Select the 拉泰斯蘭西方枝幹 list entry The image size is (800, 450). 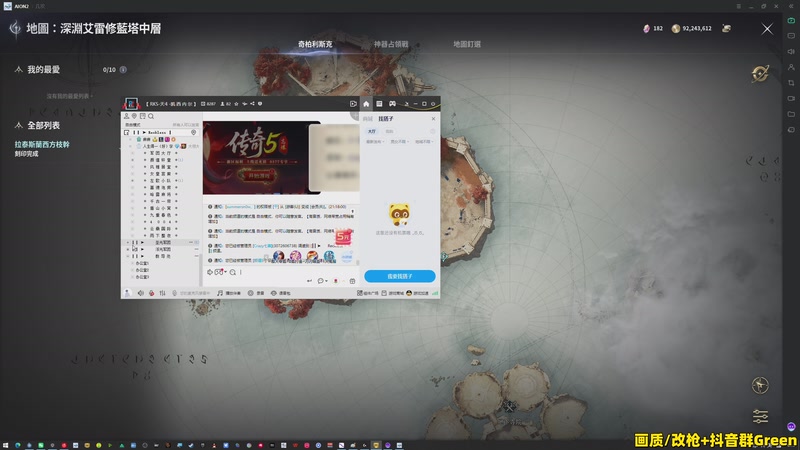coord(42,144)
